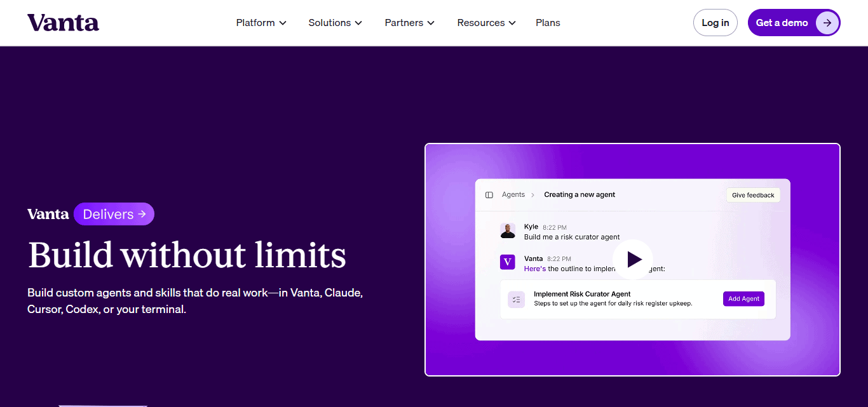Click the Add Agent button
Screen dimensions: 868x407
click(x=743, y=299)
